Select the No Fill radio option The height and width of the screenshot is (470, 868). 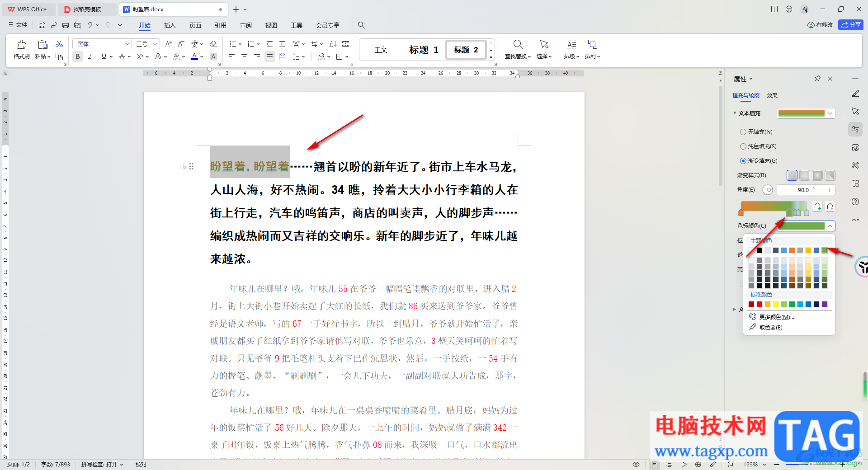pos(743,132)
